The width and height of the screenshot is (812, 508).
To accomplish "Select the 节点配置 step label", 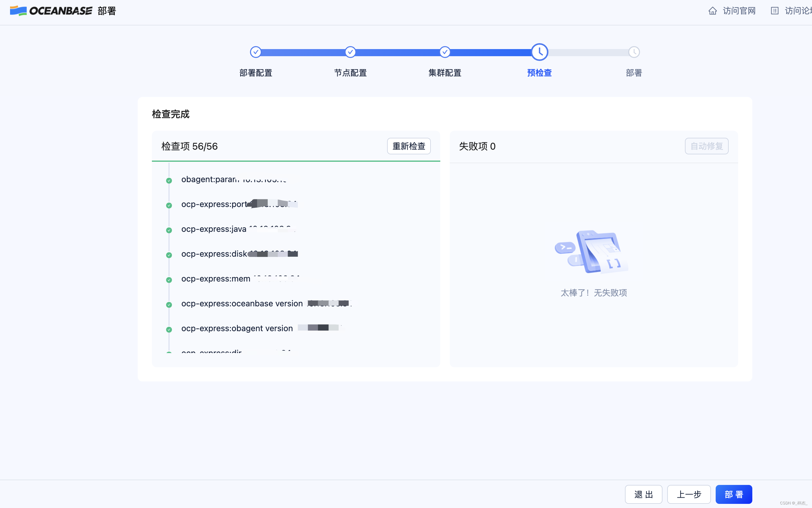I will tap(350, 73).
